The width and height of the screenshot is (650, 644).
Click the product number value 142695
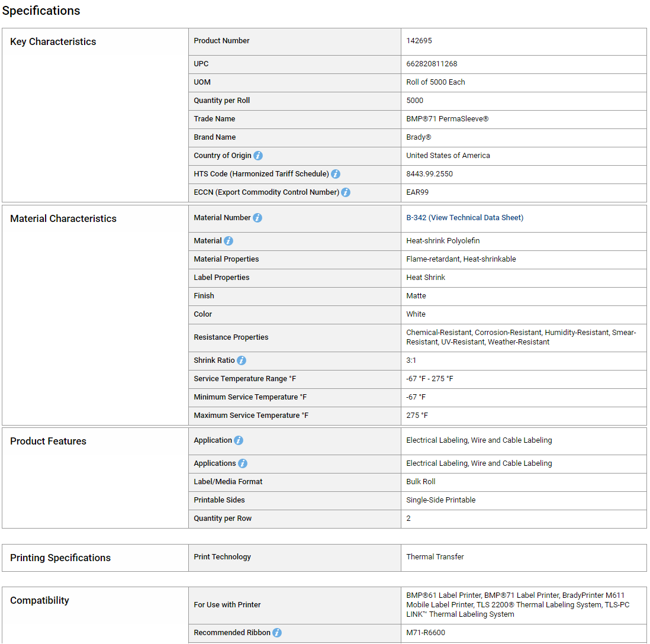(419, 41)
